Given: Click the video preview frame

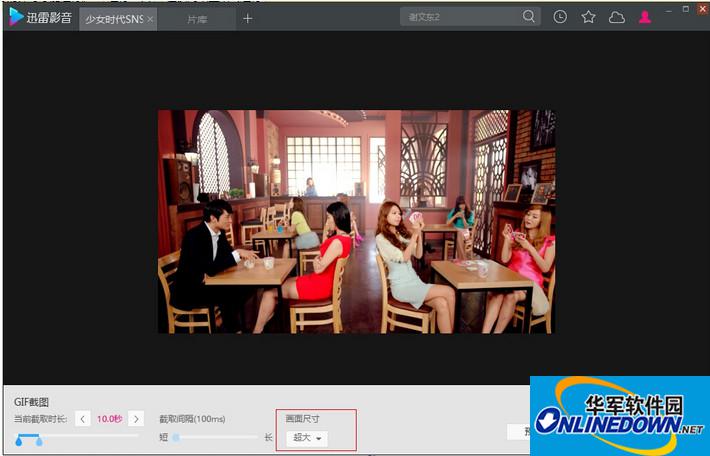Looking at the screenshot, I should (356, 221).
